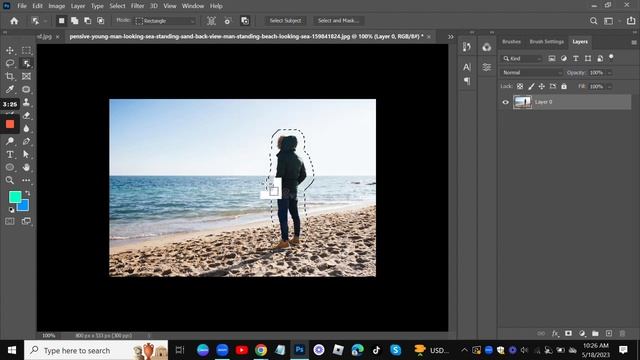
Task: Select the Object Selection tool in toolbox
Action: [26, 63]
